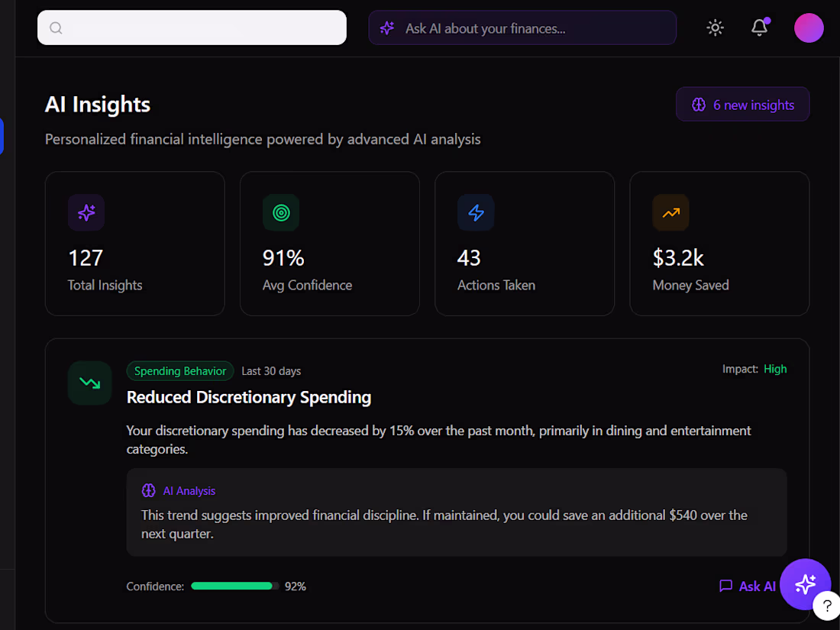Click the brain icon beside AI Analysis
Image resolution: width=840 pixels, height=630 pixels.
tap(149, 491)
